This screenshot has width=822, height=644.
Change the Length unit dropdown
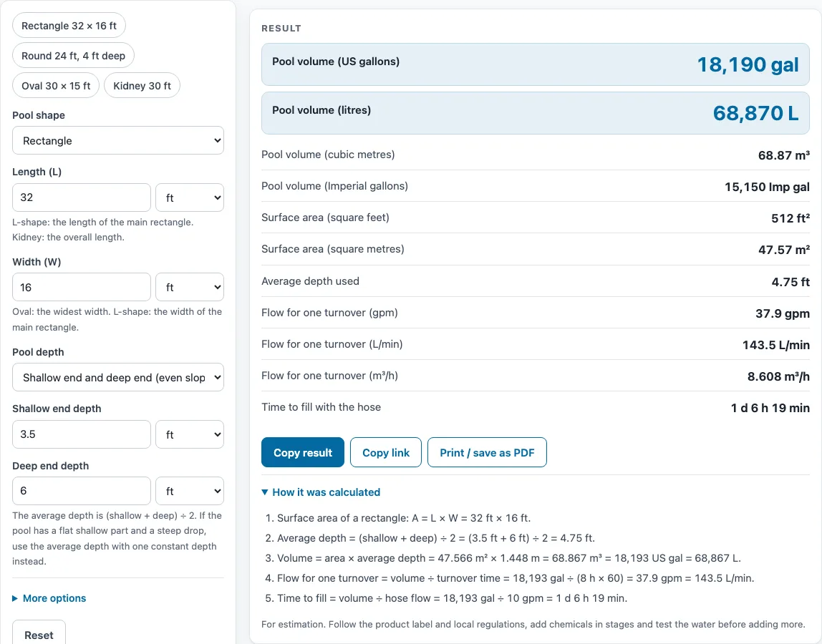(x=190, y=197)
